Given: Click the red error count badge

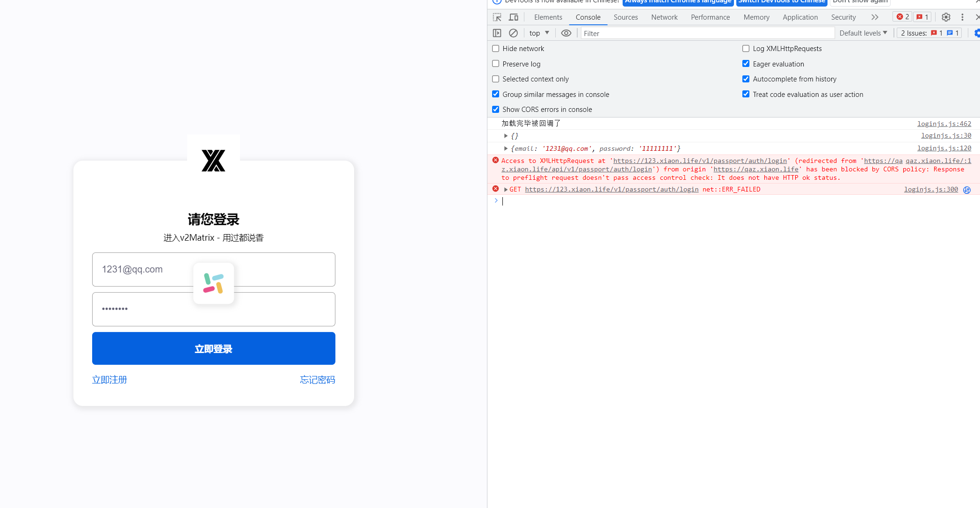Looking at the screenshot, I should point(902,17).
